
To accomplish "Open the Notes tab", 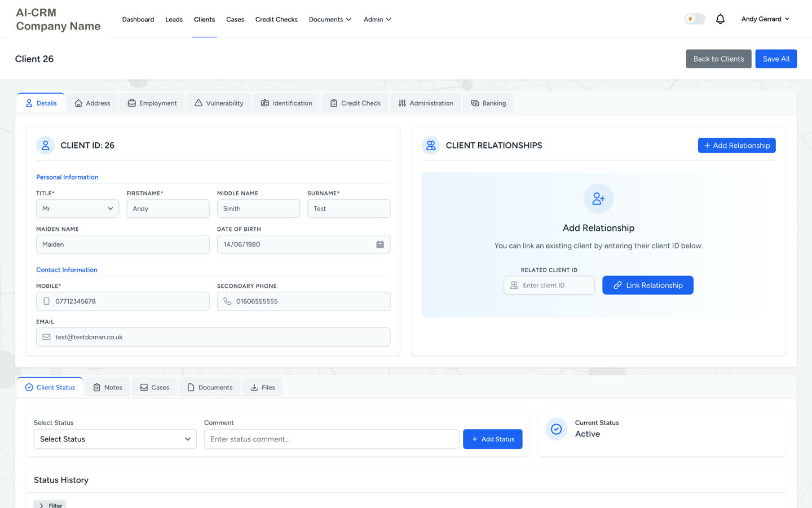I will pos(107,387).
